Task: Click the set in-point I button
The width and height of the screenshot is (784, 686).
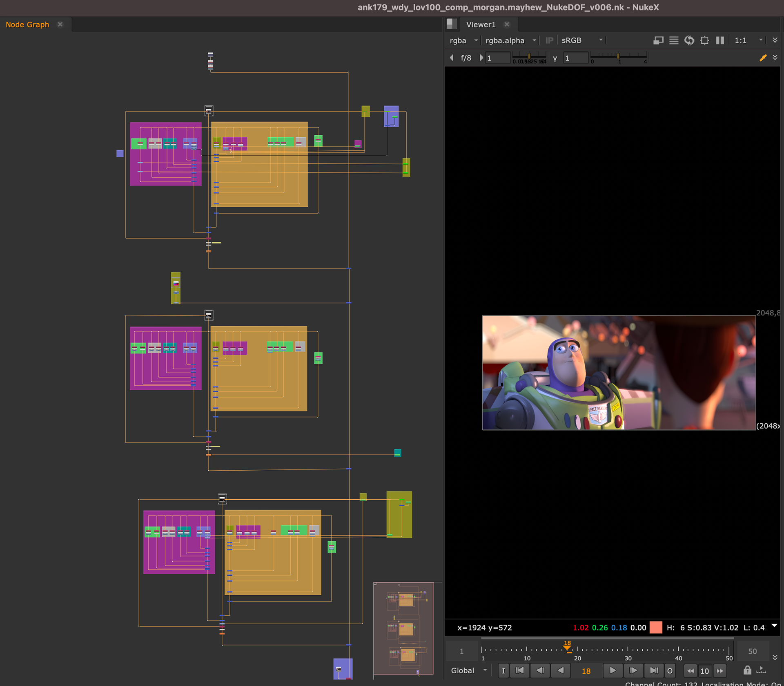Action: coord(503,670)
